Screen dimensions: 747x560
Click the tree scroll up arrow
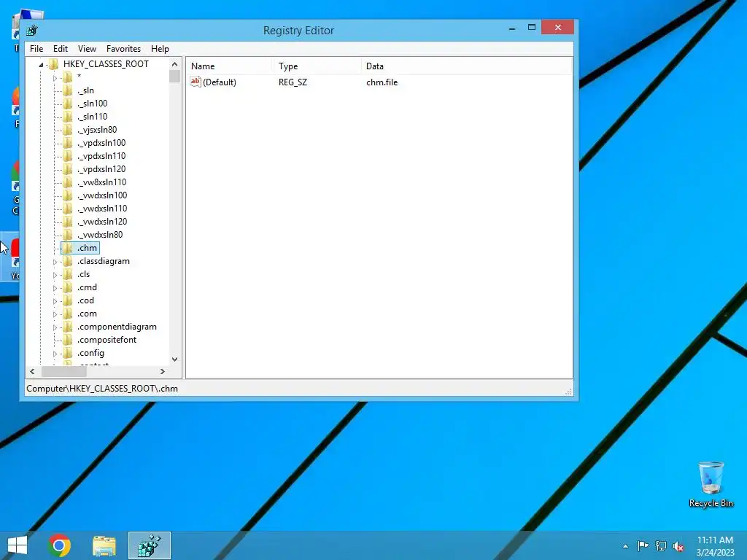[175, 64]
